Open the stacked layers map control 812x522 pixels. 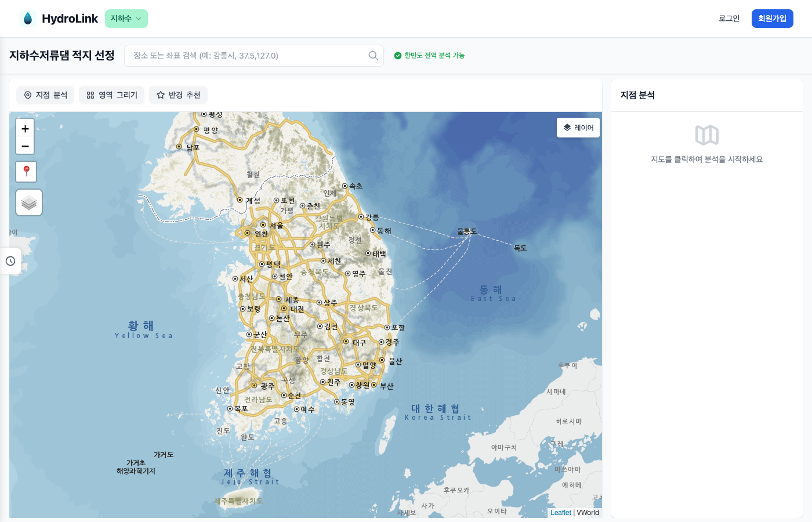pyautogui.click(x=29, y=203)
